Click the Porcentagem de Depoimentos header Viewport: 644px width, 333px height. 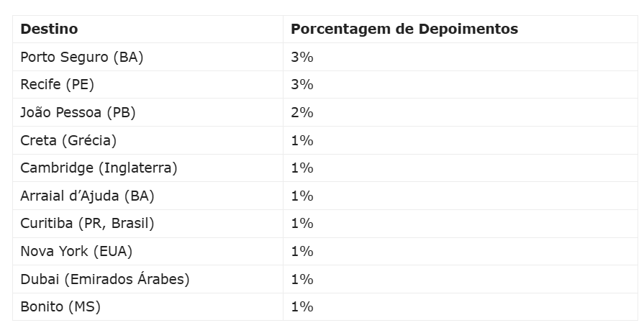[x=404, y=29]
